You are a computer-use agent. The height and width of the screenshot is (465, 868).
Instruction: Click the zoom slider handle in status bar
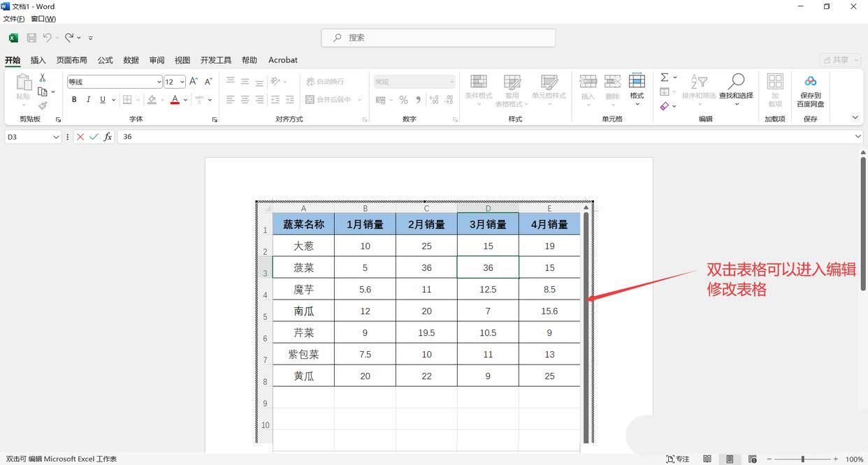(x=802, y=459)
